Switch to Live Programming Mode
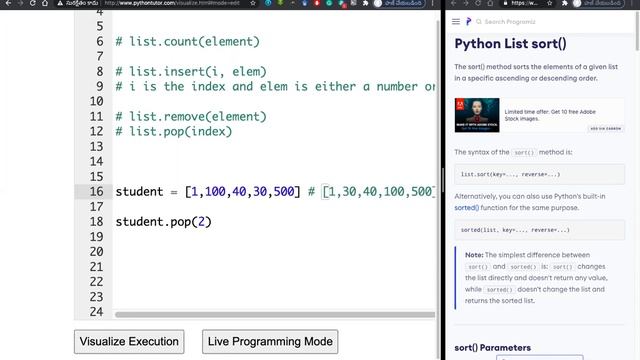 [x=270, y=342]
